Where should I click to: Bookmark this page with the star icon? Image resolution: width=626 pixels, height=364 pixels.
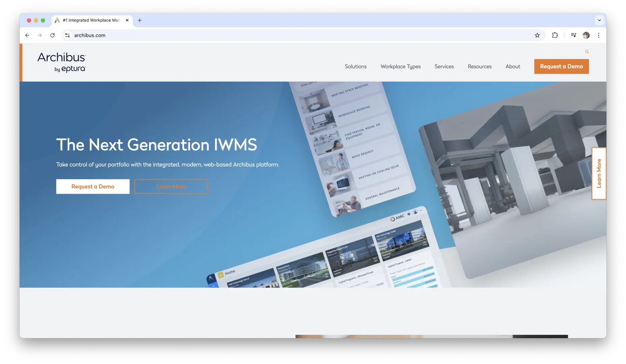click(537, 35)
